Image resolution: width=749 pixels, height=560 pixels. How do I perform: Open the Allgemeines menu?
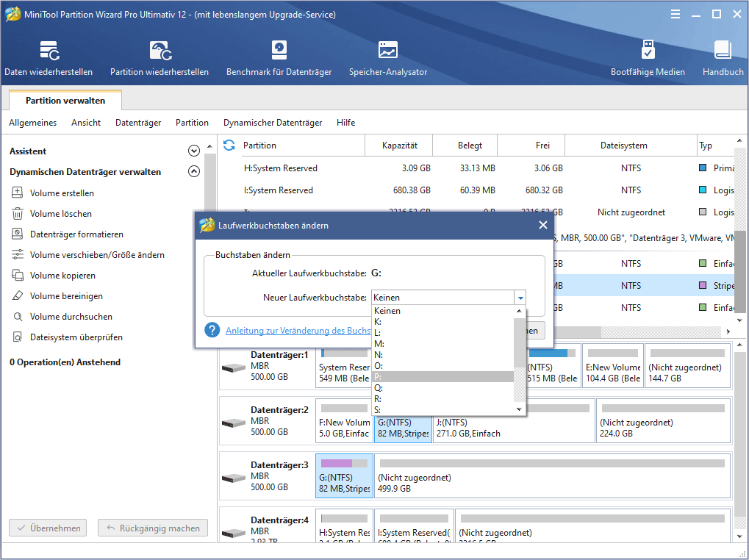pos(32,123)
